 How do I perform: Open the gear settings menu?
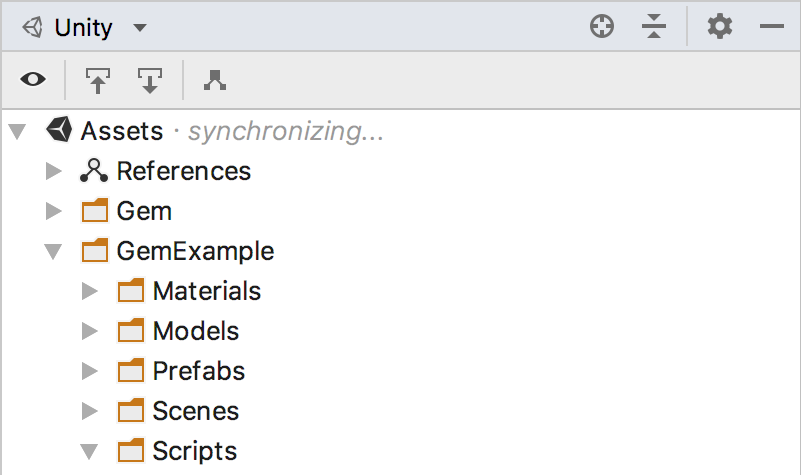tap(720, 26)
